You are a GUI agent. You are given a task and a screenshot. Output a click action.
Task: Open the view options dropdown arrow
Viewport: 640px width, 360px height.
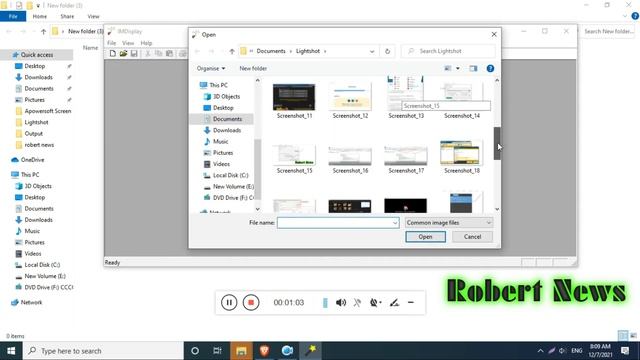(458, 68)
